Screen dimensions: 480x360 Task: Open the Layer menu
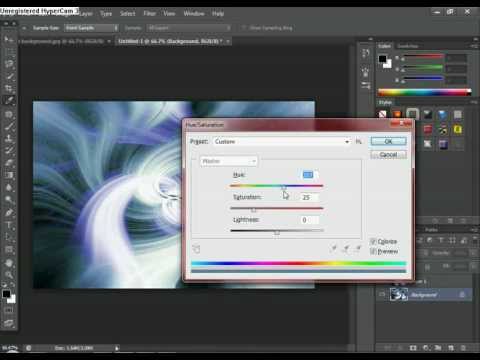(x=86, y=14)
